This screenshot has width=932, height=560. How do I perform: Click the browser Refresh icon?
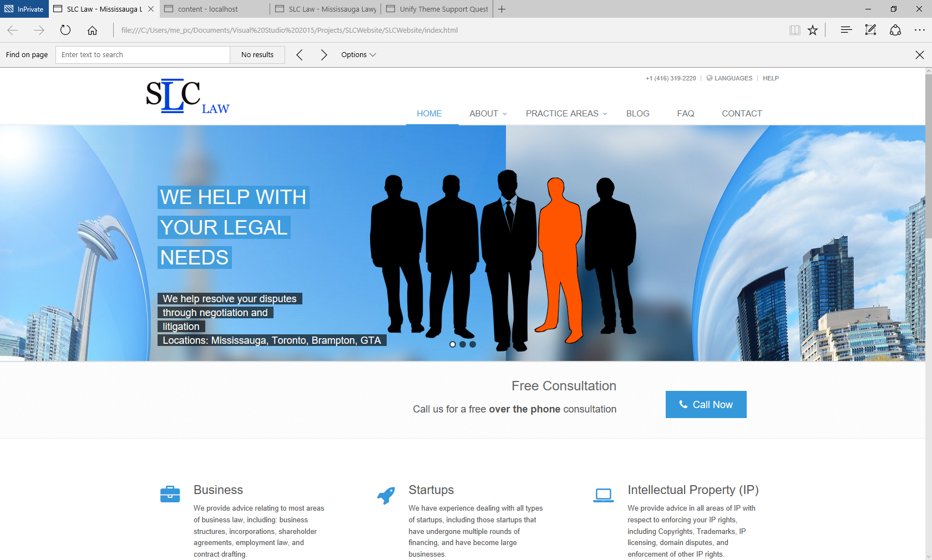coord(65,30)
